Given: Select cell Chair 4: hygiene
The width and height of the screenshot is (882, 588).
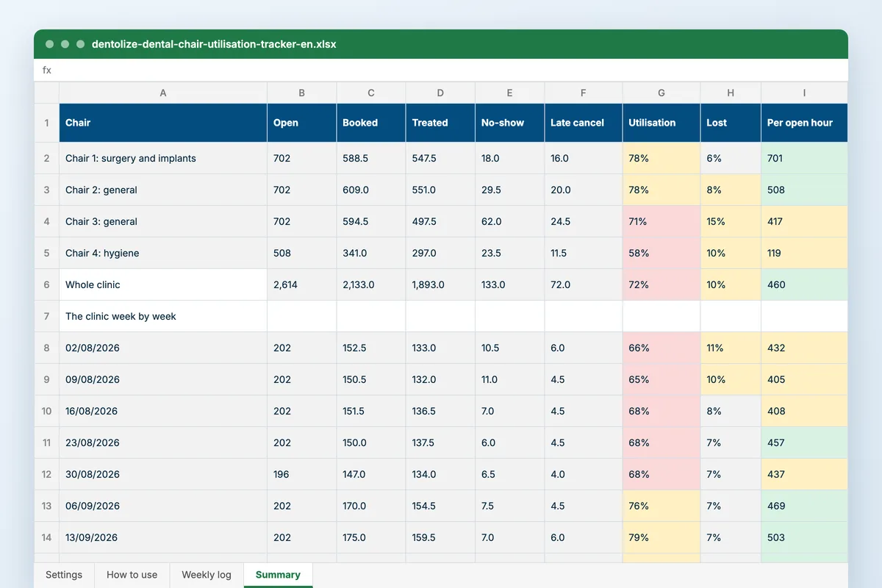Looking at the screenshot, I should click(x=163, y=253).
